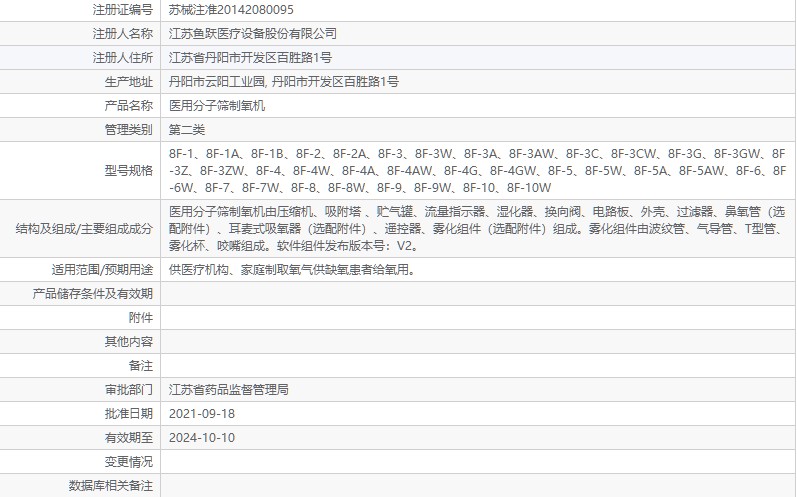797x497 pixels.
Task: Click the 备注 label
Action: pyautogui.click(x=141, y=365)
